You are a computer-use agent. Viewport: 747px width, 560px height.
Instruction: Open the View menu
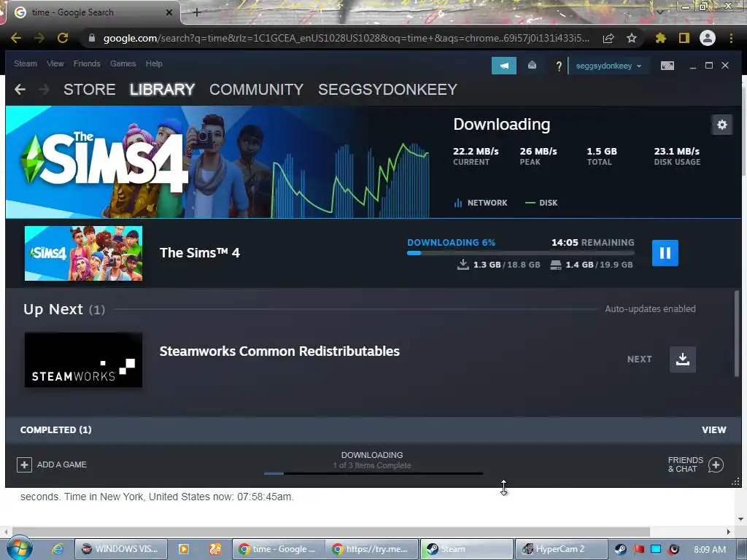click(x=55, y=63)
